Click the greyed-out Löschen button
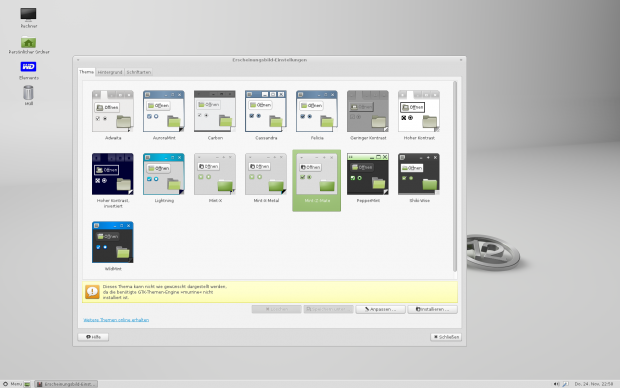The height and width of the screenshot is (388, 620). (276, 309)
